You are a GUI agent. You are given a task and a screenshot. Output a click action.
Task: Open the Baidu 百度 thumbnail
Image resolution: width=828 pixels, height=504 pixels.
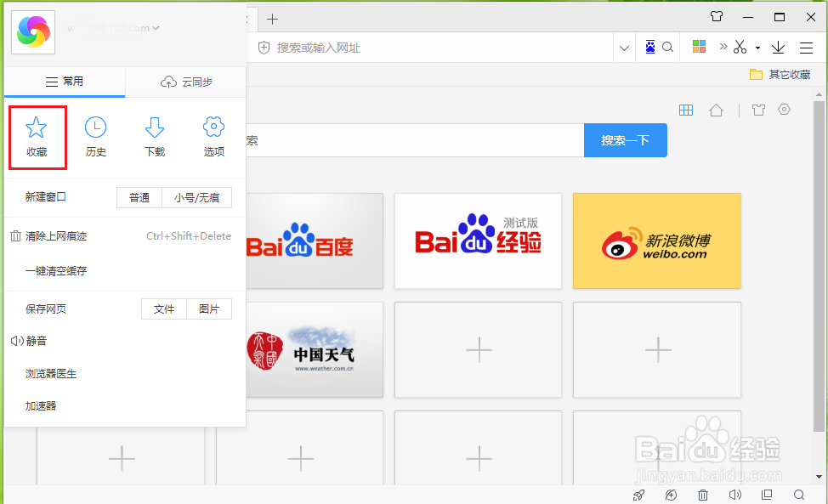pos(315,241)
